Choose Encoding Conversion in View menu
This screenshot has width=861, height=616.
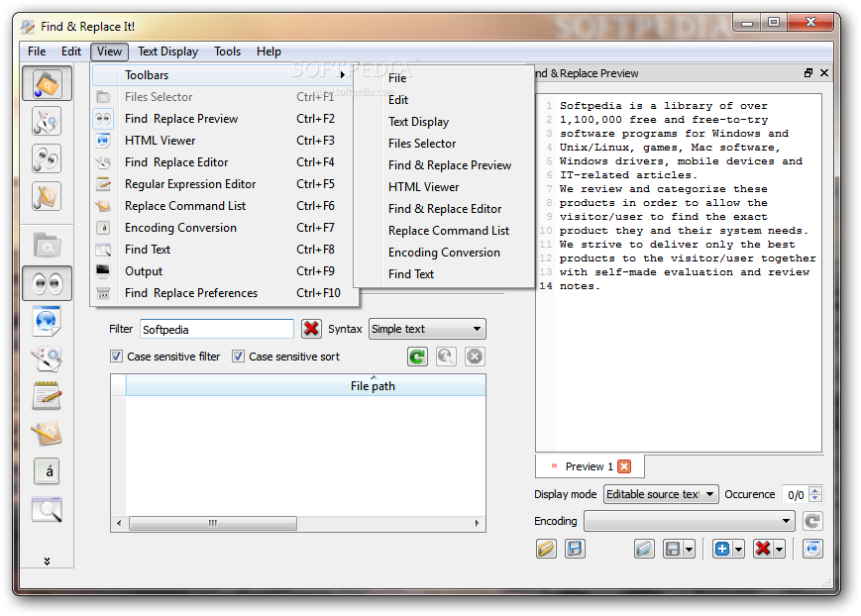click(225, 228)
